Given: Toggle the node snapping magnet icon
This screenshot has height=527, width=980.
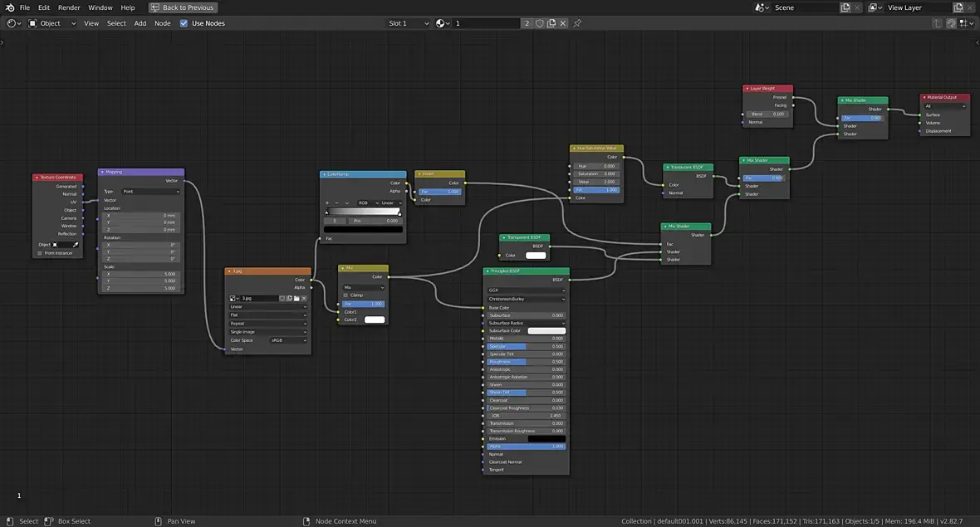Looking at the screenshot, I should (x=952, y=23).
